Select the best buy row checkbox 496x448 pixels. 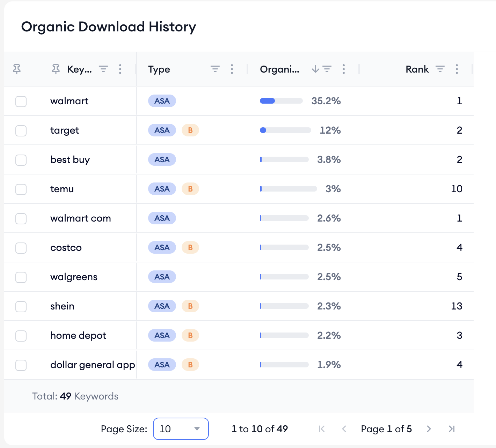[x=21, y=160]
